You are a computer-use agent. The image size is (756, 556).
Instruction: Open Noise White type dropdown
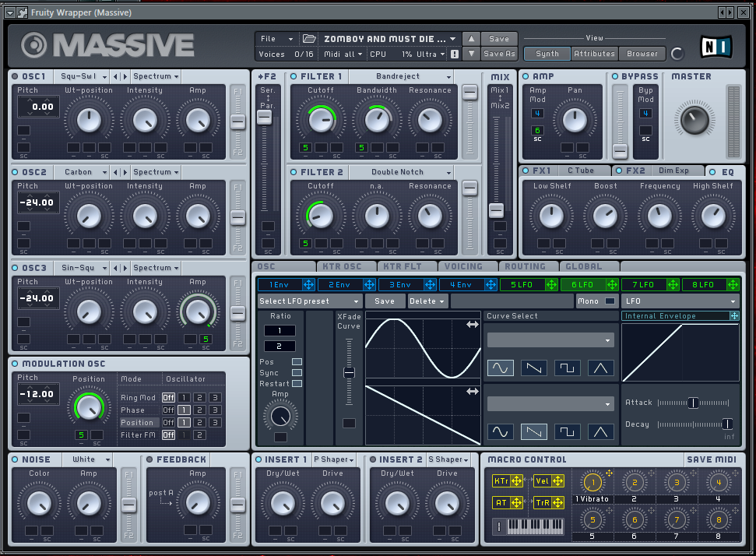coord(90,459)
